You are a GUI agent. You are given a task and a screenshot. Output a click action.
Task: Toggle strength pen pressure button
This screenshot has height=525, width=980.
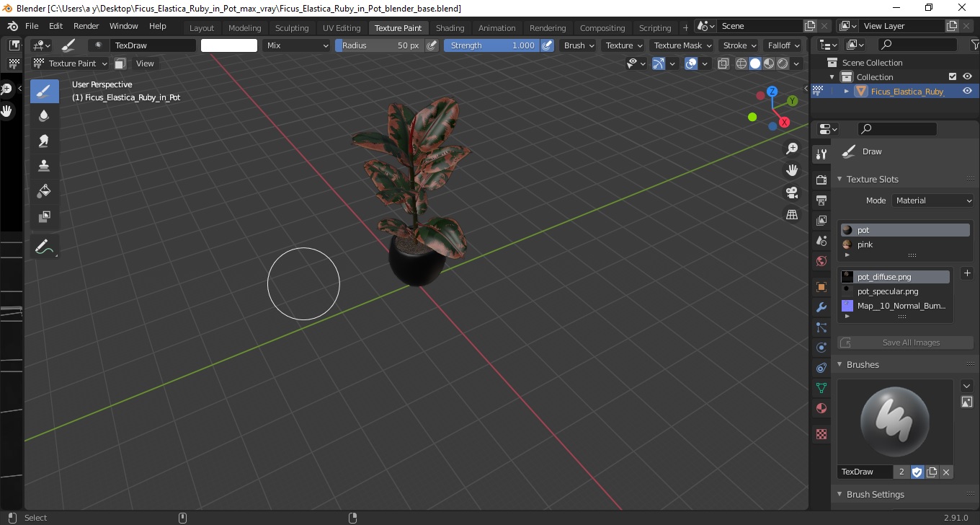coord(547,45)
